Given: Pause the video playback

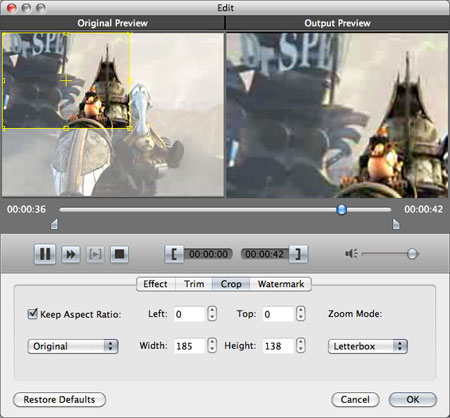Looking at the screenshot, I should [x=45, y=254].
